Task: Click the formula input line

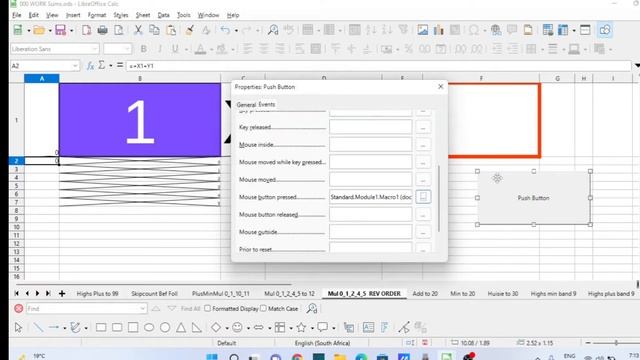Action: pyautogui.click(x=378, y=66)
